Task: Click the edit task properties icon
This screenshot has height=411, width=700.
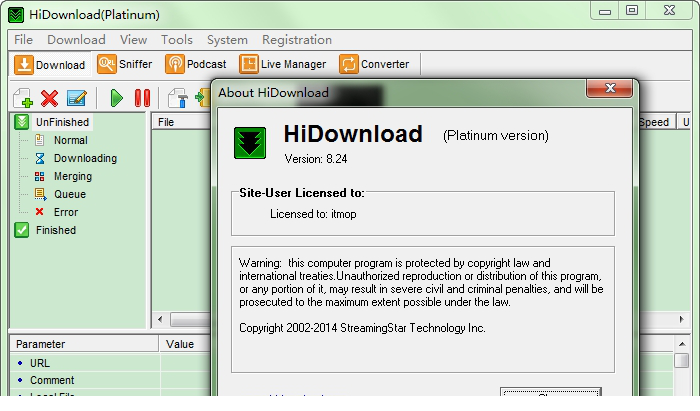Action: click(76, 98)
